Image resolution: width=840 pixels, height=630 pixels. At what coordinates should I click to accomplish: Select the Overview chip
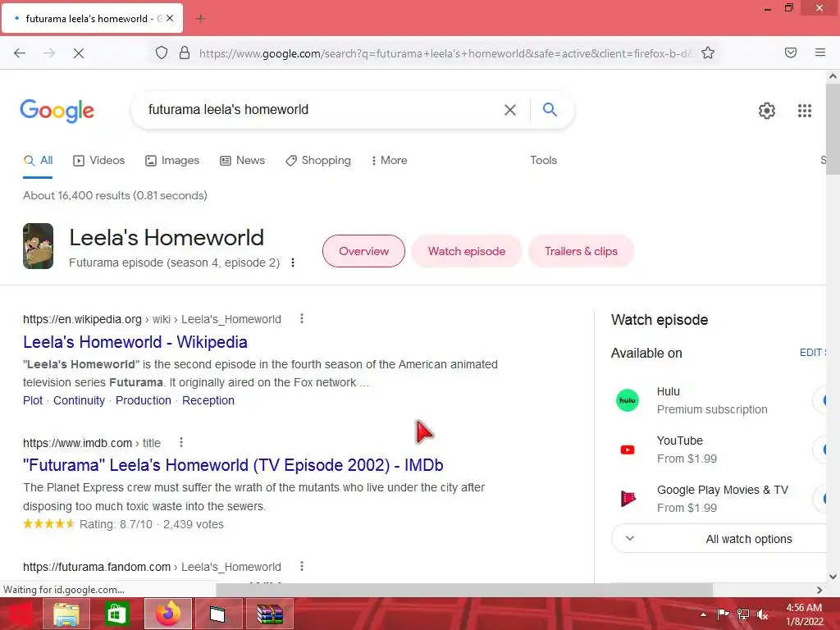[363, 251]
